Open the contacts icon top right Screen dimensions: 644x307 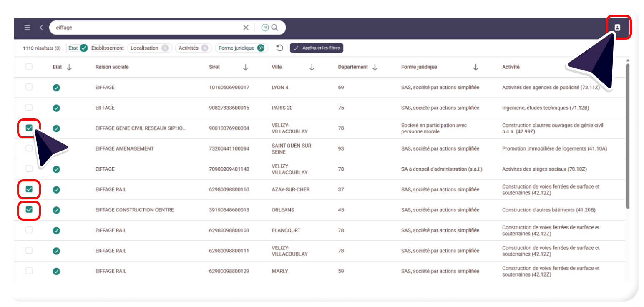(x=618, y=28)
